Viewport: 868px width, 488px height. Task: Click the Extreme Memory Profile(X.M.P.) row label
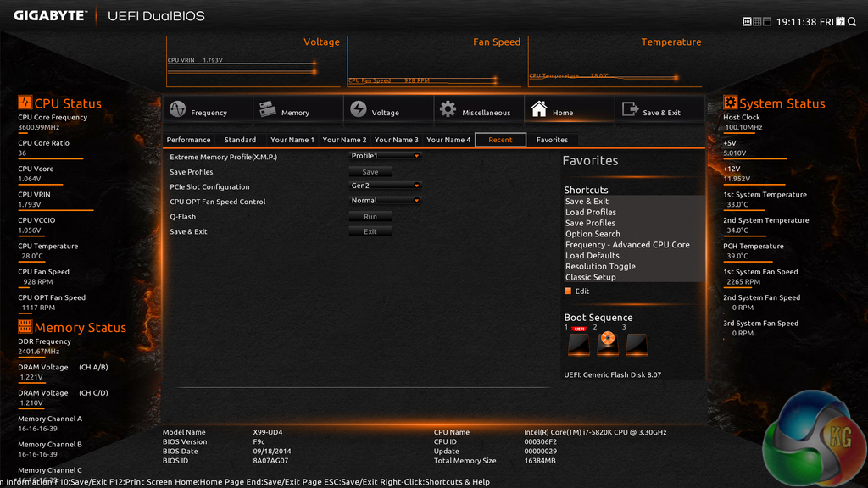(223, 157)
